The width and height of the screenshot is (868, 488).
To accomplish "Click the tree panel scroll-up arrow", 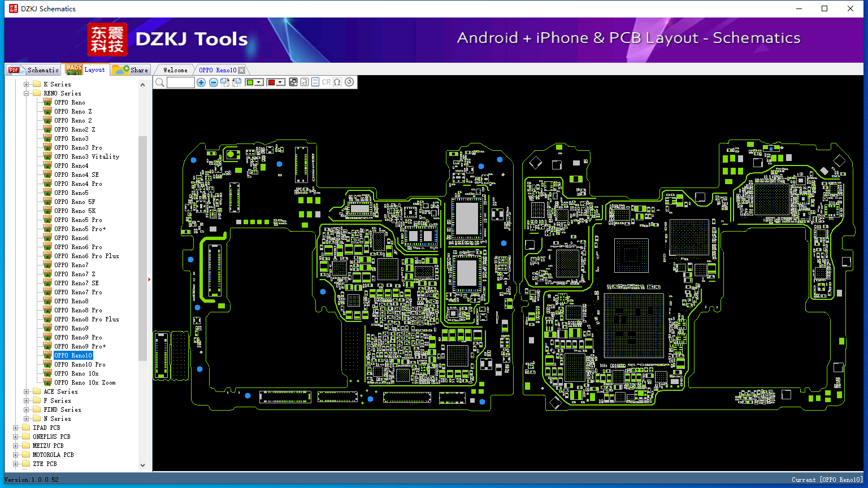I will pyautogui.click(x=142, y=84).
